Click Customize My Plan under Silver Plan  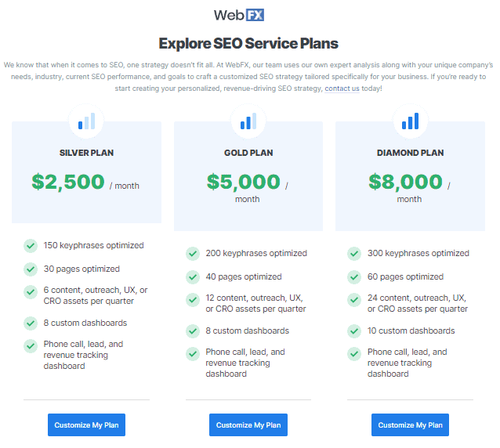(86, 425)
